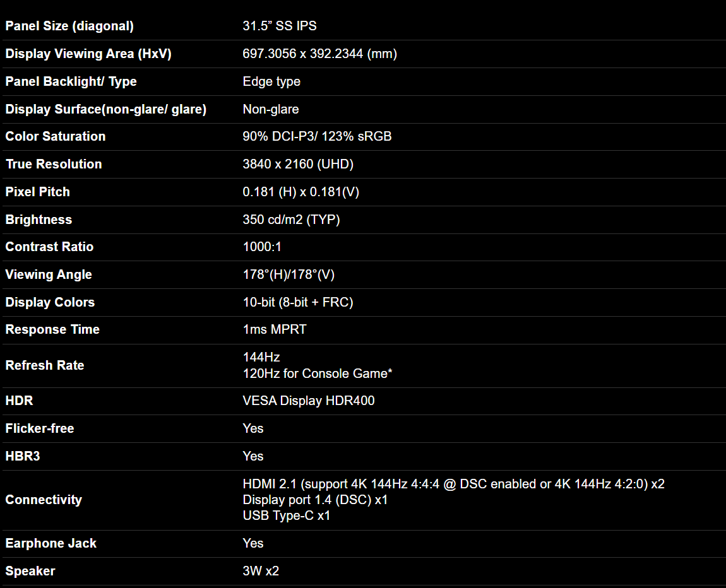Select the VESA Display HDR400 value

(x=309, y=401)
